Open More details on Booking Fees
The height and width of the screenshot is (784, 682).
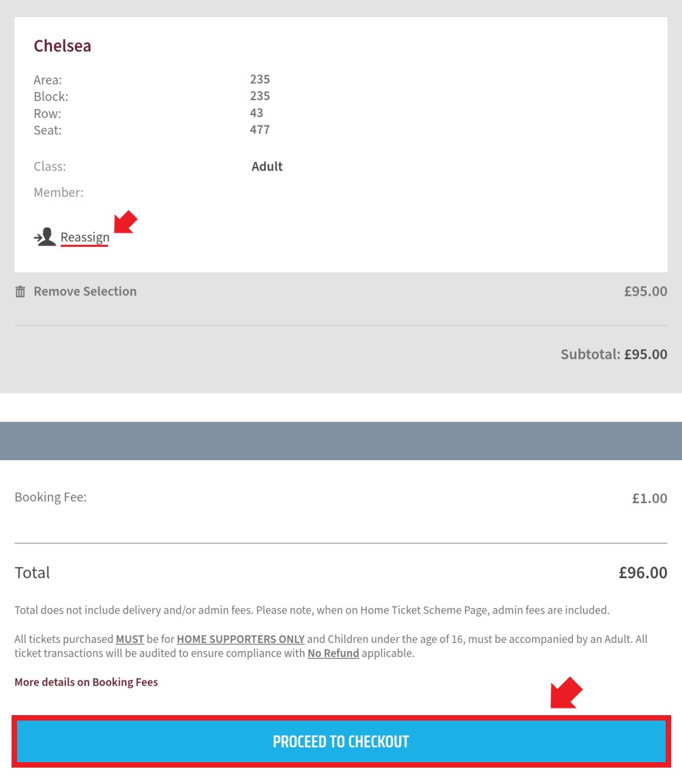(x=86, y=682)
